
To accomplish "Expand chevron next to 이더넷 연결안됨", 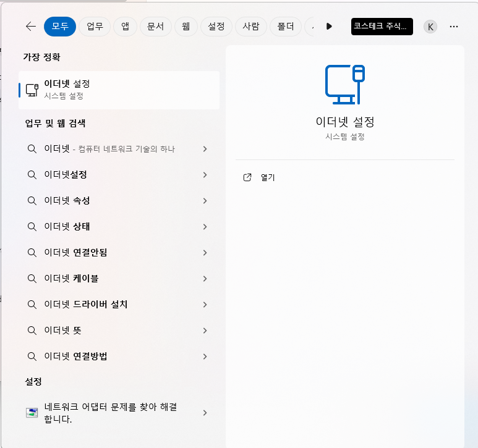I will 205,253.
